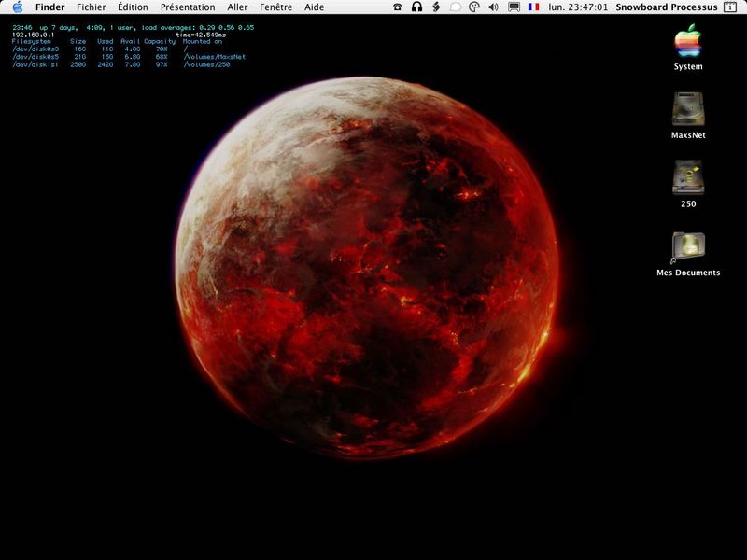Click the menu bar clock lun. 23:47:01
This screenshot has width=747, height=560.
click(x=578, y=7)
